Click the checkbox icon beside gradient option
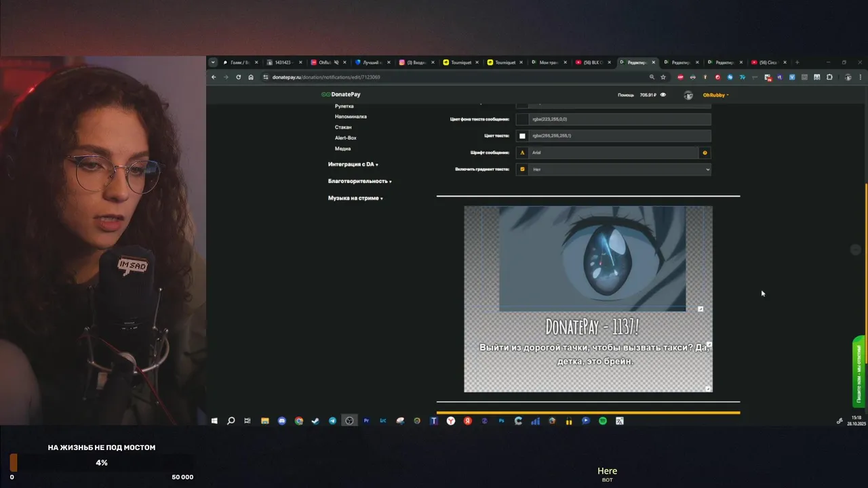This screenshot has height=488, width=868. click(x=522, y=169)
